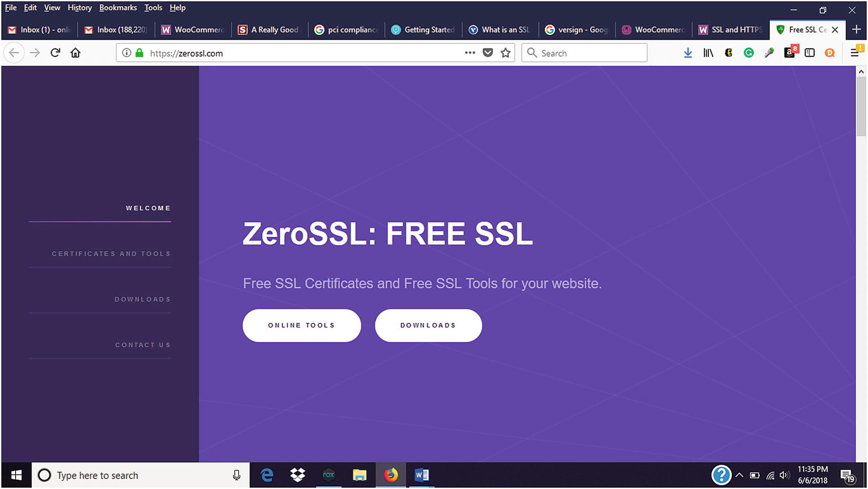Open CERTIFICATES AND TOOLS sidebar link
Image resolution: width=868 pixels, height=489 pixels.
(x=111, y=254)
